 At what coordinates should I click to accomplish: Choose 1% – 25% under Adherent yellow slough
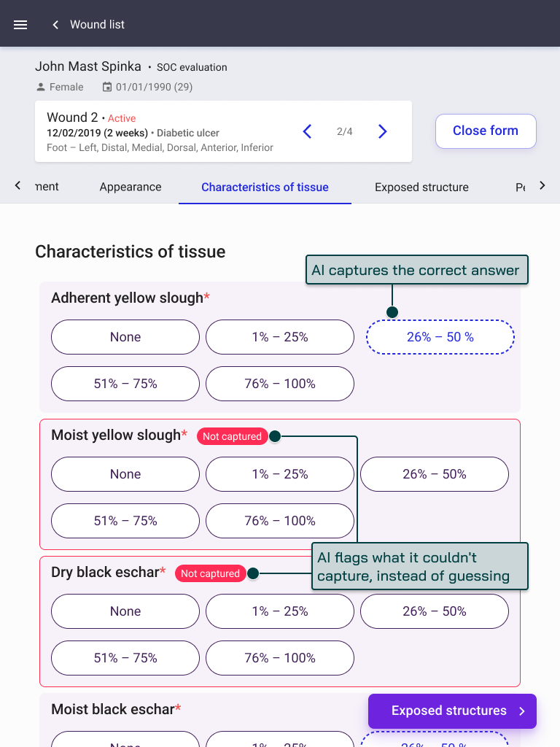click(x=280, y=337)
